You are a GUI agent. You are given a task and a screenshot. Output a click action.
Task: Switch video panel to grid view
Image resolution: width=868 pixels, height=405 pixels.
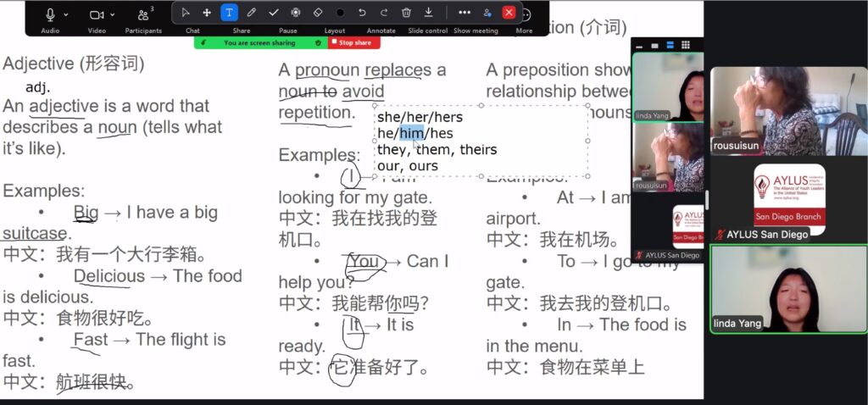[685, 45]
